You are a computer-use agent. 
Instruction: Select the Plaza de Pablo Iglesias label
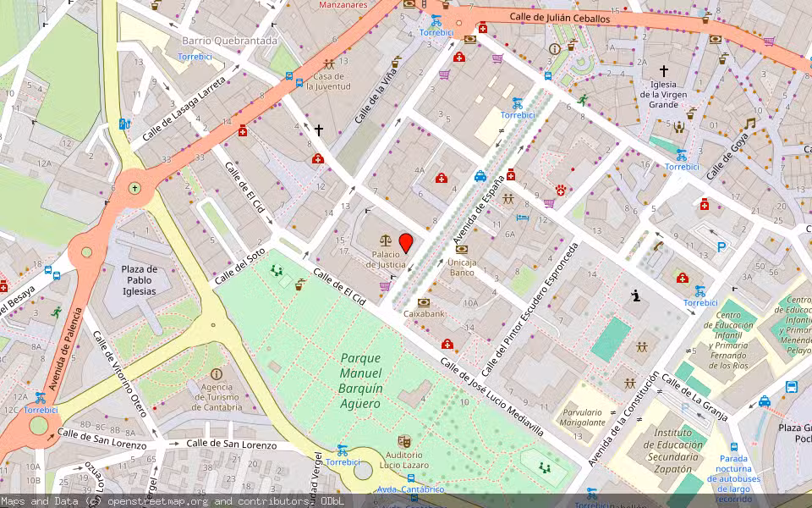[140, 280]
